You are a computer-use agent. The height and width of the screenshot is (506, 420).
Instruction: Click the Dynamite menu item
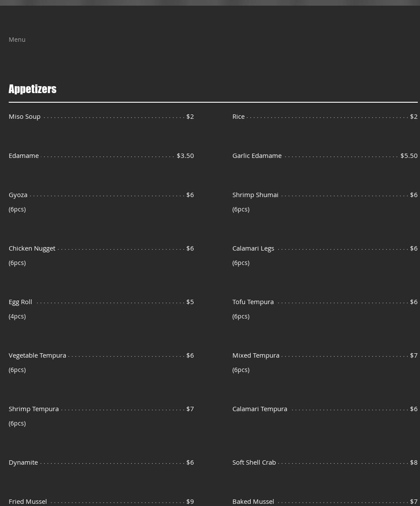23,462
